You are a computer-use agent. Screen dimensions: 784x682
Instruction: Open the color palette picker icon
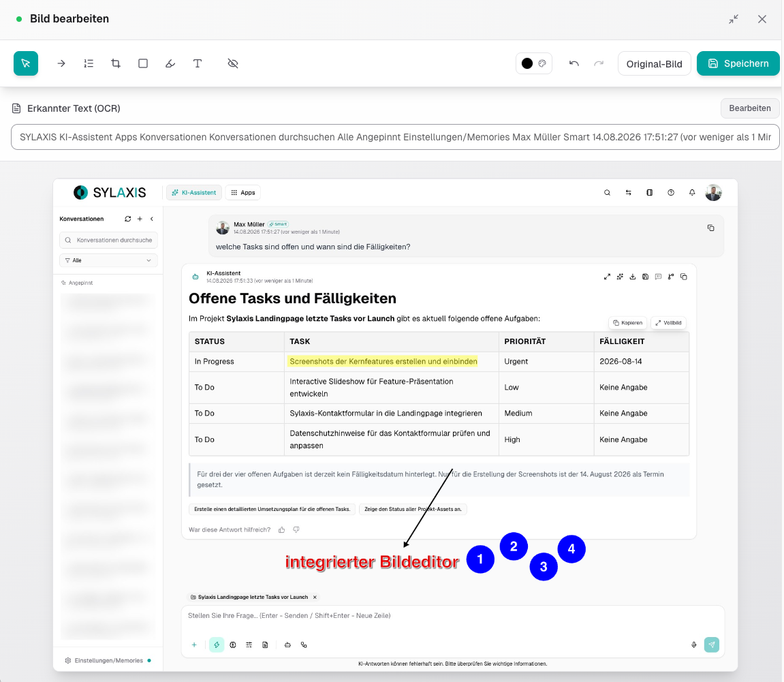[x=542, y=63]
